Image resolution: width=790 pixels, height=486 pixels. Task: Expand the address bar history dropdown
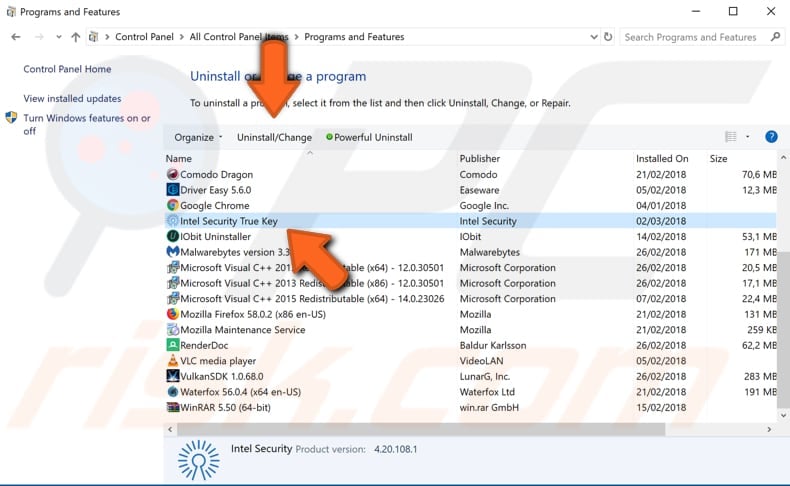click(594, 37)
